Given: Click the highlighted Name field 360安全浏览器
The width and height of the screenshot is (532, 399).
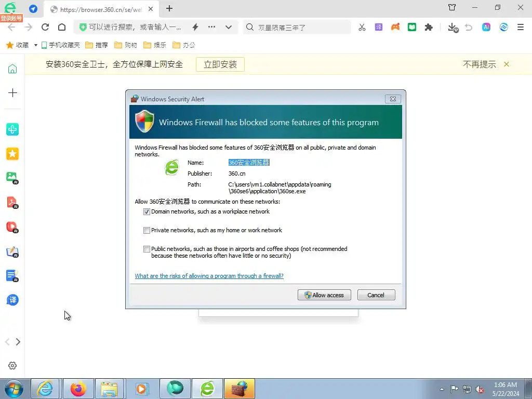Looking at the screenshot, I should point(249,163).
